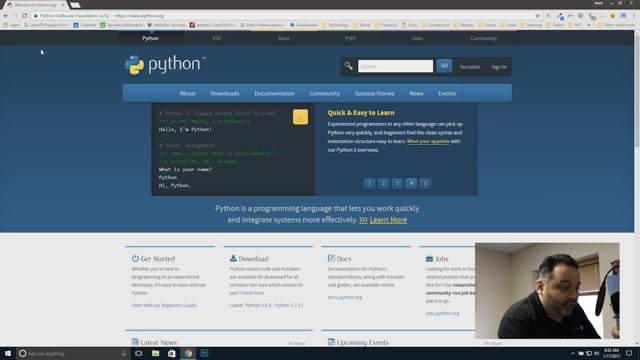Open the Whet your appetite link
Viewport: 640px width, 360px height.
pyautogui.click(x=428, y=141)
